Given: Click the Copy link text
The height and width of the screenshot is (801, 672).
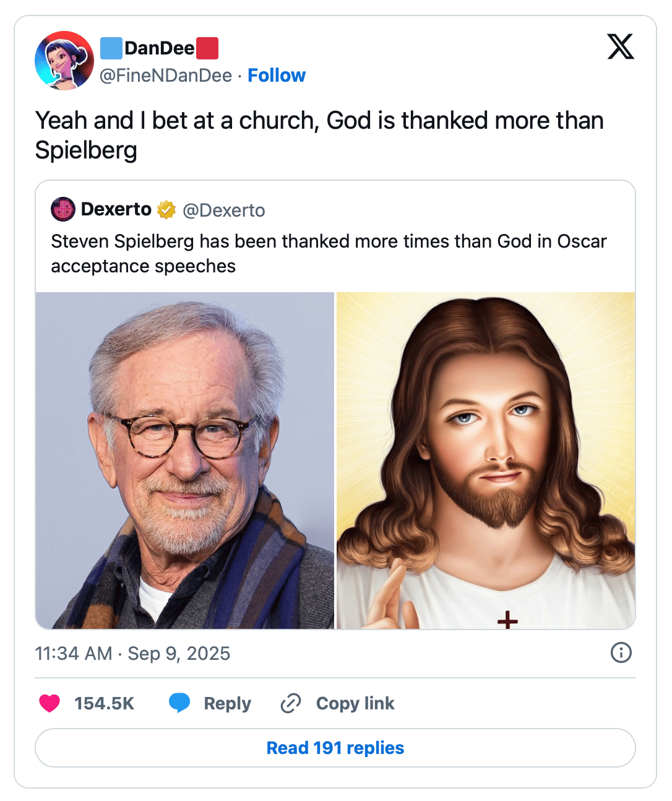Looking at the screenshot, I should (355, 703).
